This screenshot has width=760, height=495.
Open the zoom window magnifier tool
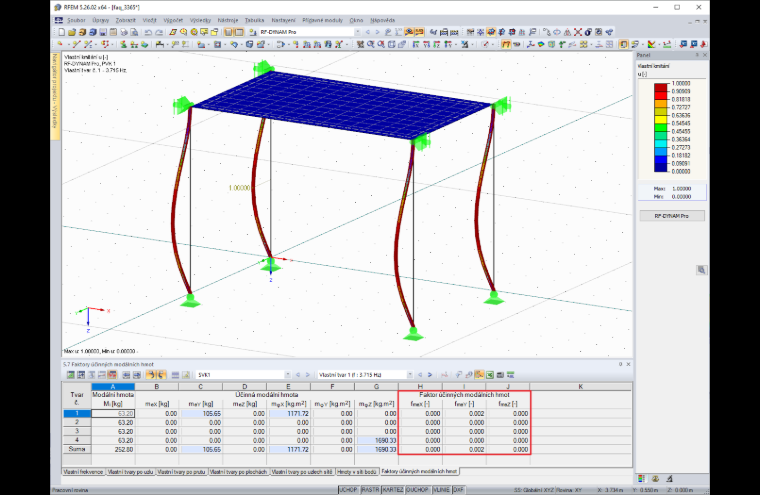click(370, 44)
